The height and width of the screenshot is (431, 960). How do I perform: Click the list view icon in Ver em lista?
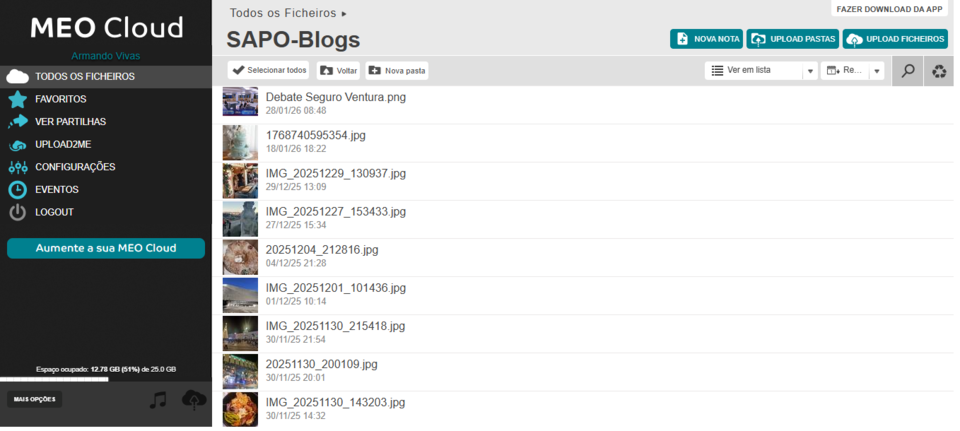click(717, 70)
